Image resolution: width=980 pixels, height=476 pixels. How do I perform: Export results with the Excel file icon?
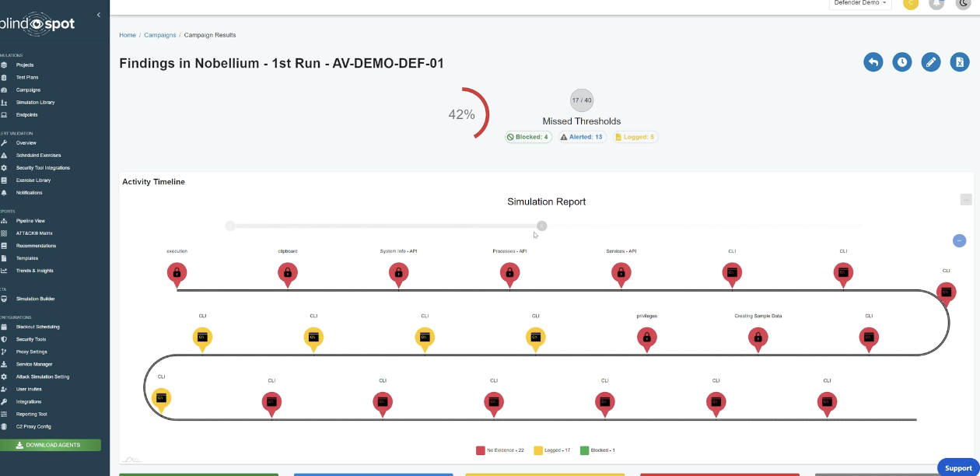[959, 62]
